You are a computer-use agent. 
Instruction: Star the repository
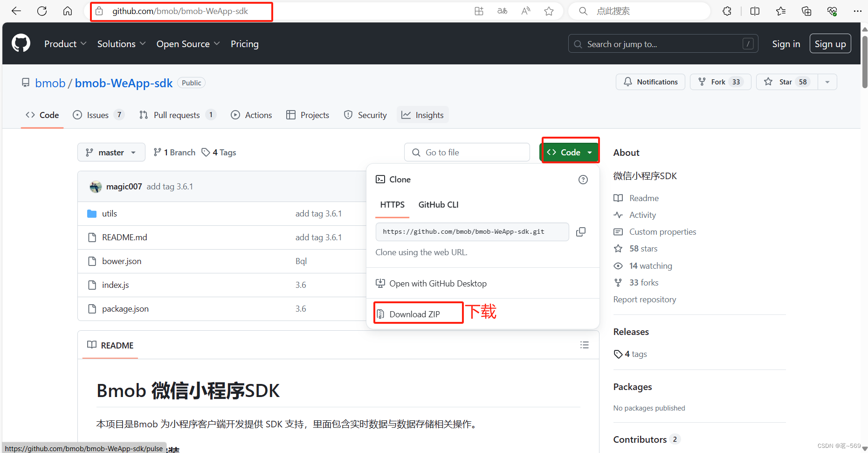[x=787, y=82]
